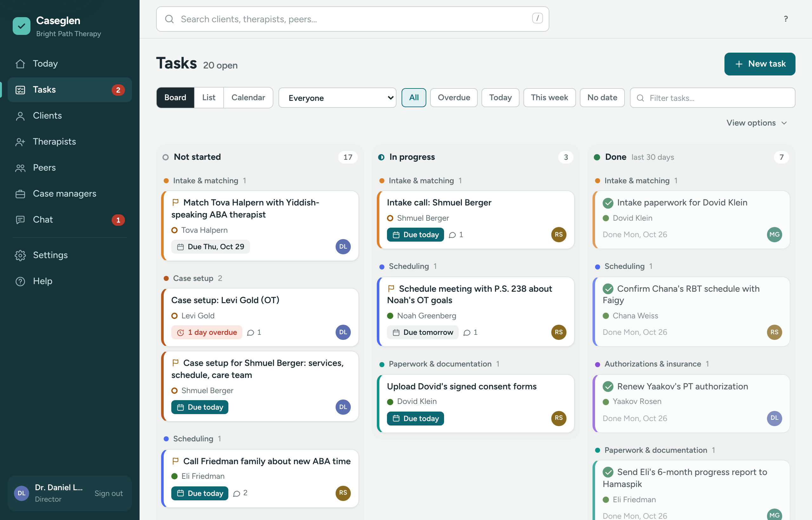
Task: Open comments on Case setup: Levi Gold card
Action: pos(254,333)
